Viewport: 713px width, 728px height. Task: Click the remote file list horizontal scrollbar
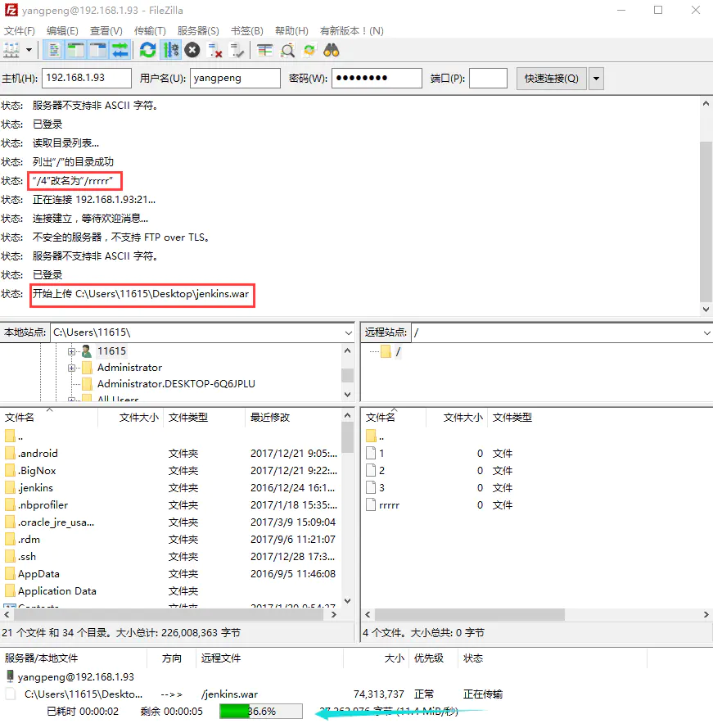tap(469, 615)
